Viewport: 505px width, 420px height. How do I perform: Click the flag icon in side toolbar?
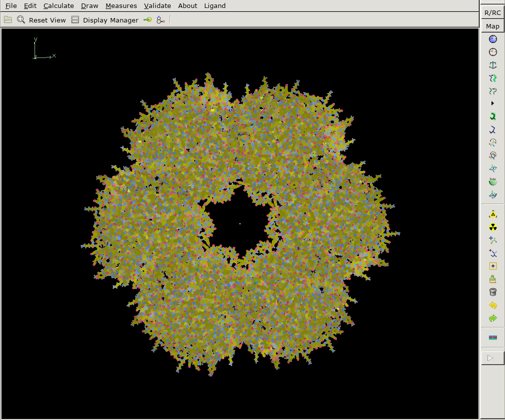(x=493, y=337)
